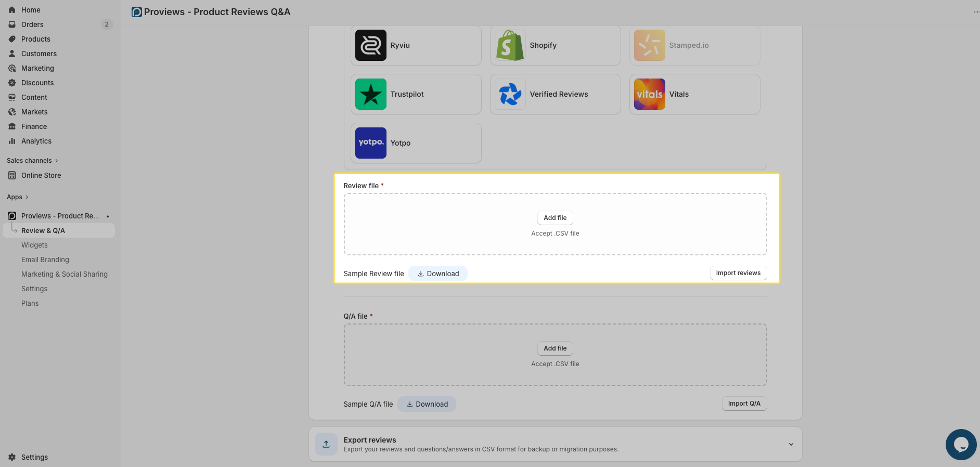Image resolution: width=980 pixels, height=467 pixels.
Task: Click the Proviews logo in page header
Action: (x=137, y=12)
